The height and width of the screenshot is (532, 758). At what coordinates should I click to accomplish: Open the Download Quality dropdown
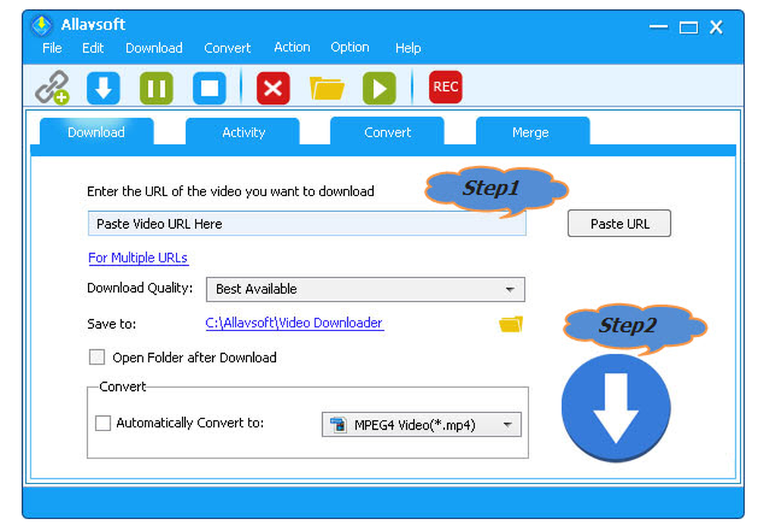(512, 289)
